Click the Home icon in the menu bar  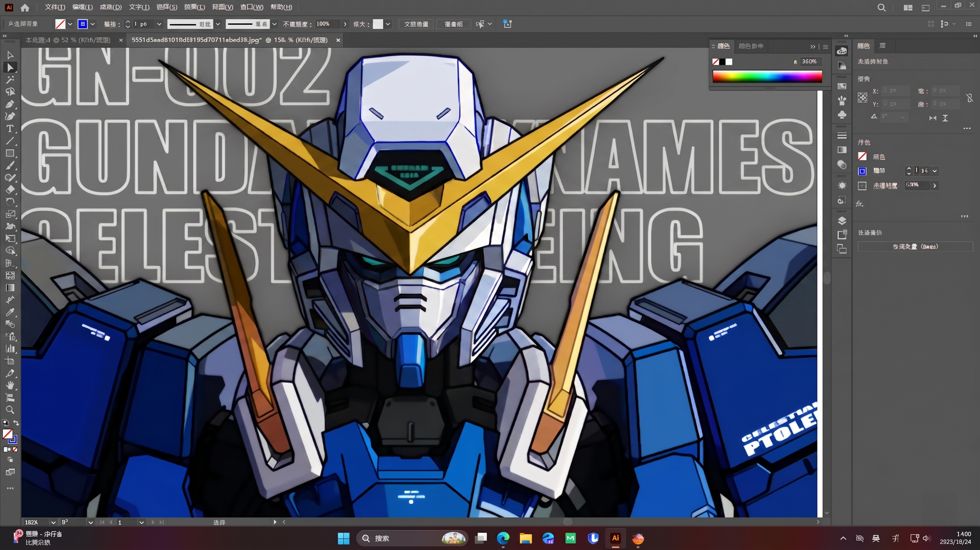coord(25,8)
